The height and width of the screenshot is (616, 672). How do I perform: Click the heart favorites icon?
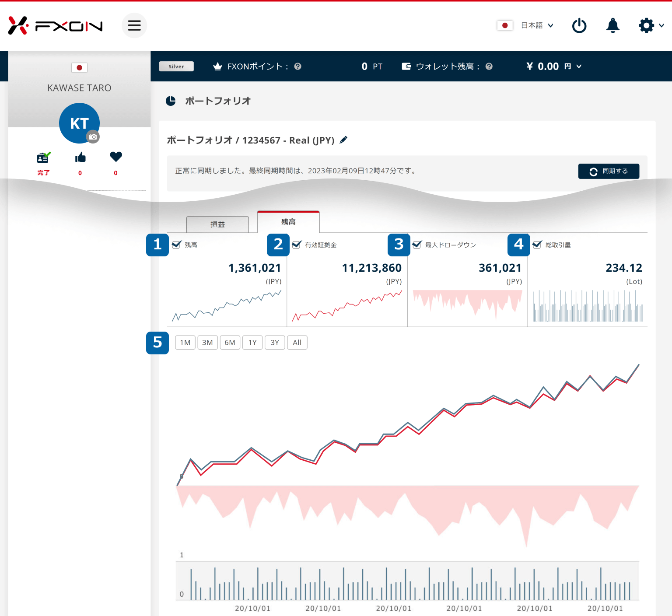pyautogui.click(x=116, y=157)
